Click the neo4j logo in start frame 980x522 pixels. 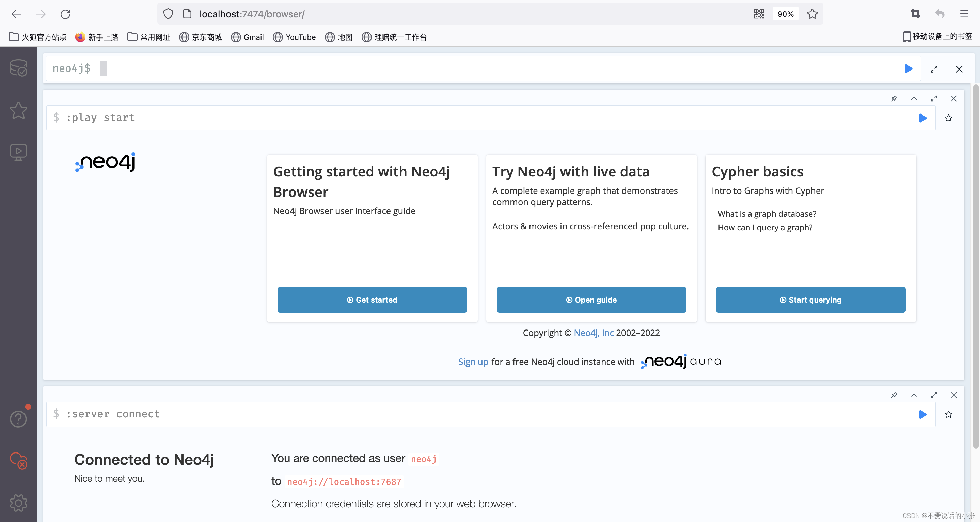105,162
